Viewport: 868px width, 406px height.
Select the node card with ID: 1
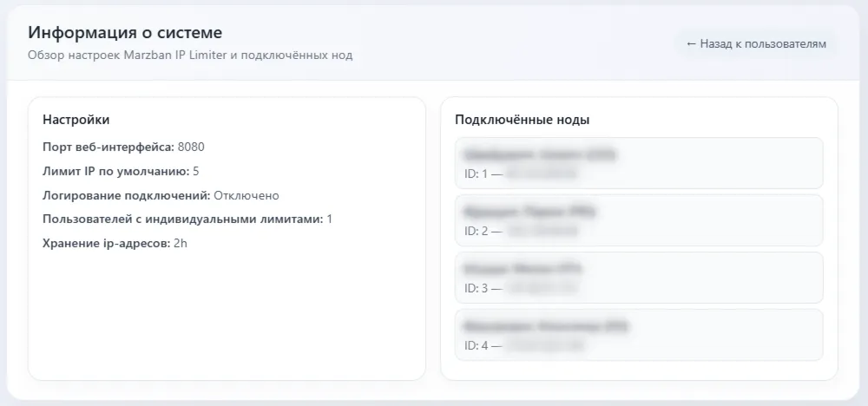(x=639, y=163)
